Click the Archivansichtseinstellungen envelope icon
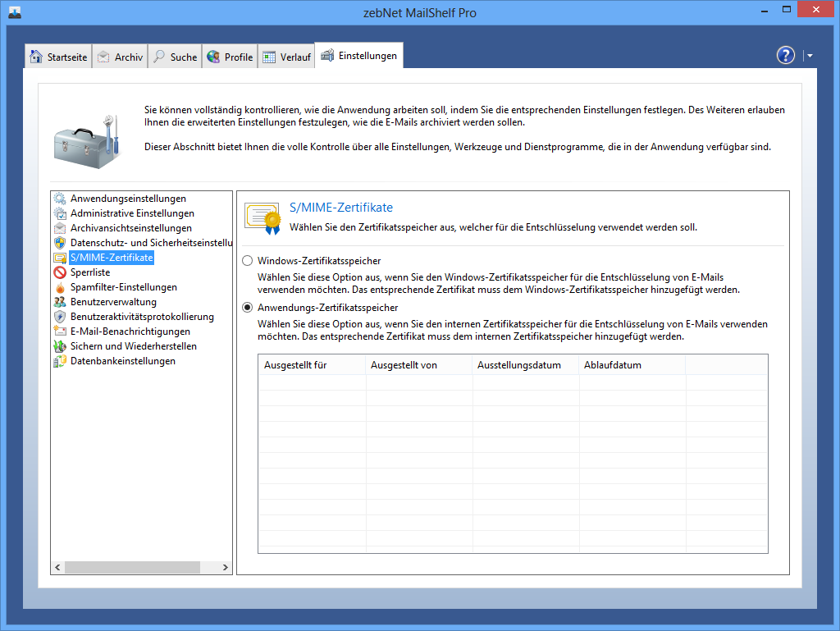 click(x=60, y=228)
